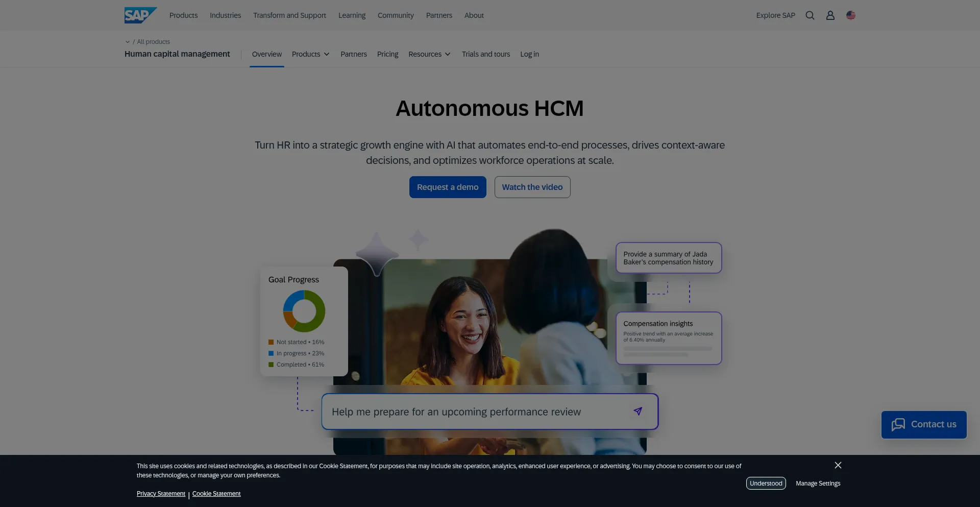This screenshot has height=507, width=980.
Task: Go to the Partners sub-navigation link
Action: (354, 54)
